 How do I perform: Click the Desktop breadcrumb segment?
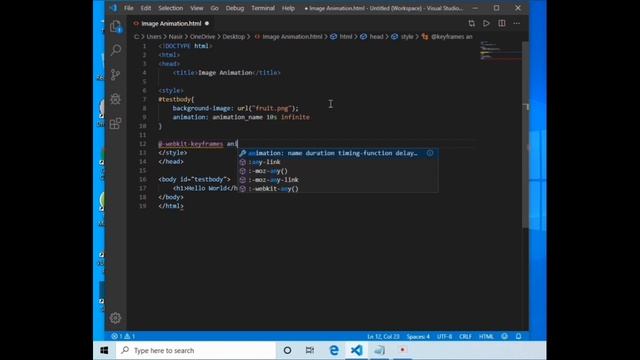(233, 37)
